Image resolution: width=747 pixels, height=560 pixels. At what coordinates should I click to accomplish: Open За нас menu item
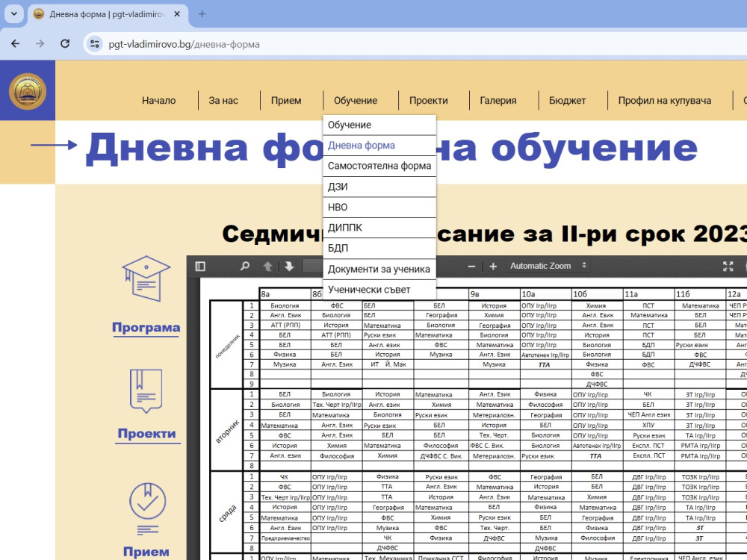tap(223, 101)
